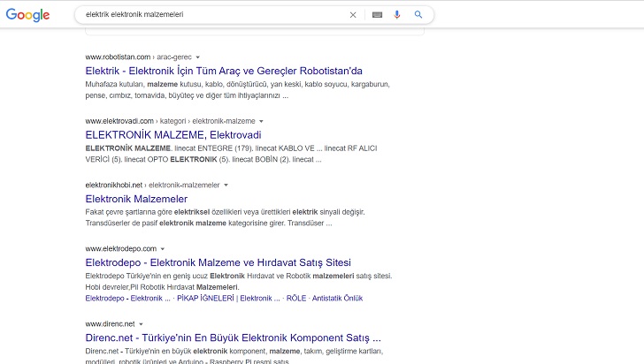Image resolution: width=644 pixels, height=364 pixels.
Task: Expand dropdown arrow next to direnc.net URL
Action: coord(141,323)
